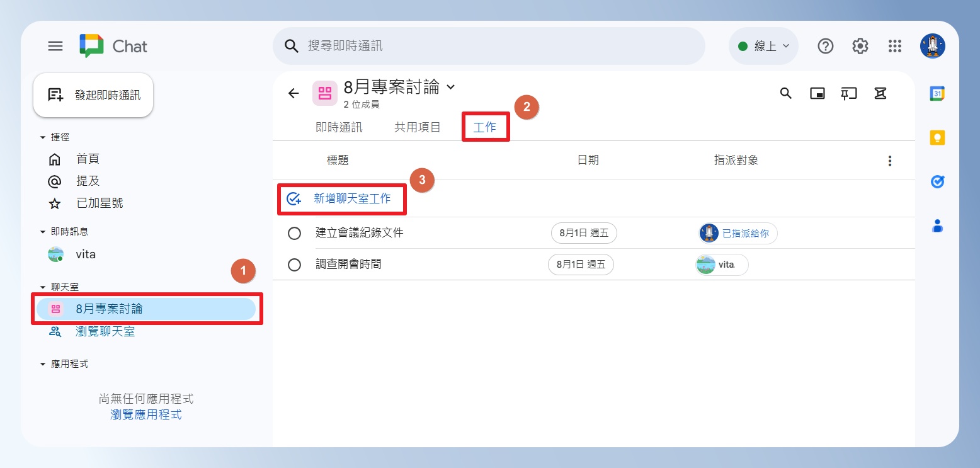
Task: Go back with the arrow icon
Action: (293, 93)
